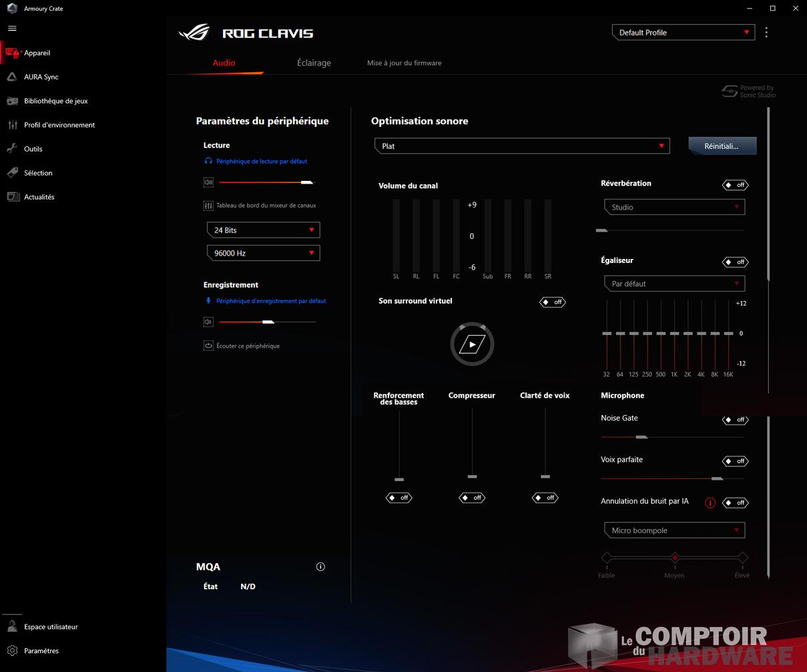Click the AI noise cancellation info icon
Screen dimensions: 807x672
coord(710,502)
